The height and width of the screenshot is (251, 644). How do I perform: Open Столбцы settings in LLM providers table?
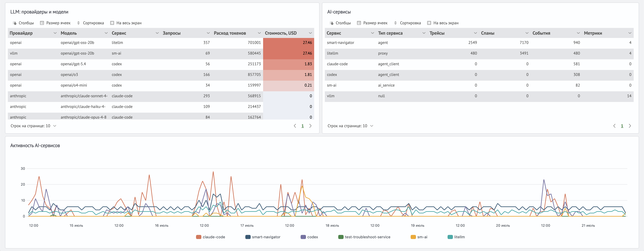point(23,23)
